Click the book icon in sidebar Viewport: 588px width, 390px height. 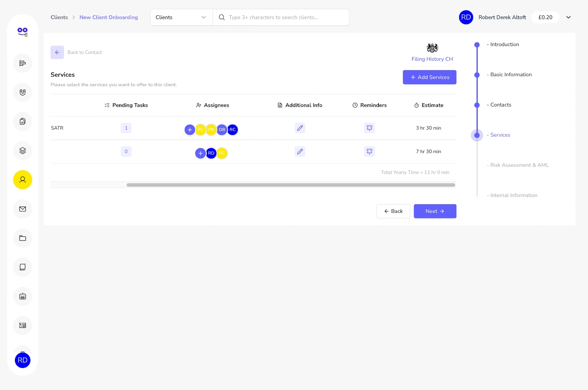click(x=23, y=267)
